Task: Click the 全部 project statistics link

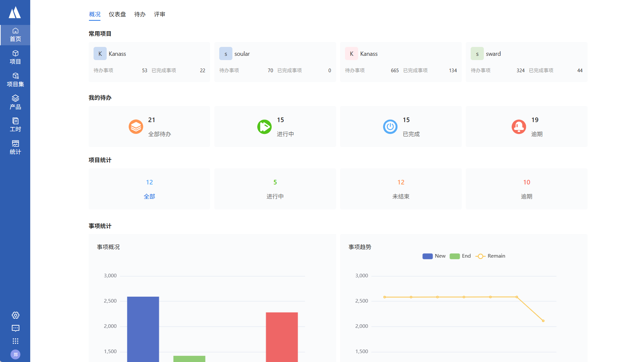Action: point(149,196)
